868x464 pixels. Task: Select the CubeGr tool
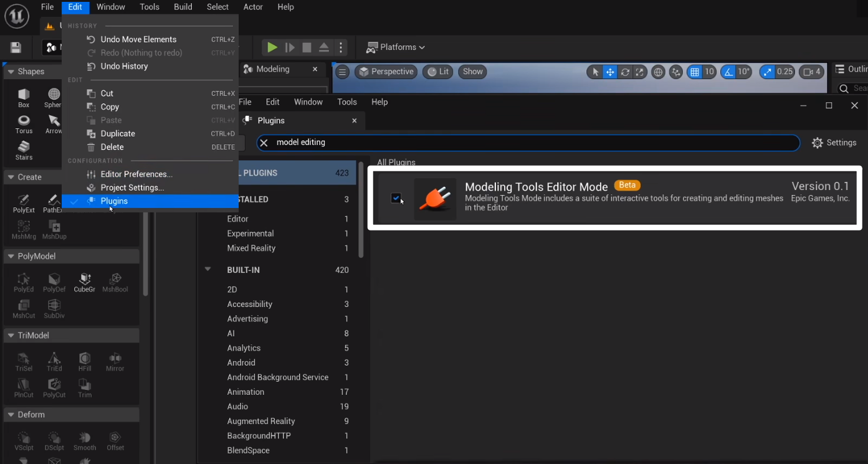coord(85,282)
